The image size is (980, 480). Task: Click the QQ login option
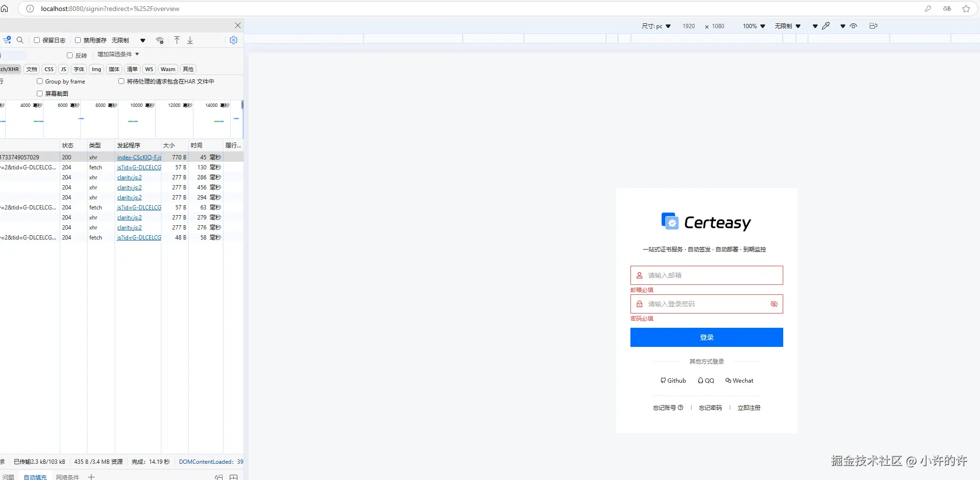coord(706,380)
